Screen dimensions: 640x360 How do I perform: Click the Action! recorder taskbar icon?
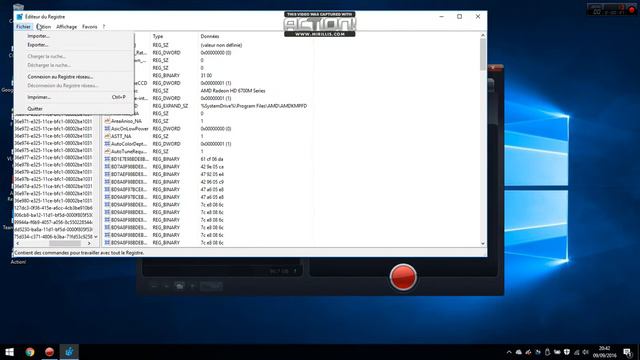point(49,352)
